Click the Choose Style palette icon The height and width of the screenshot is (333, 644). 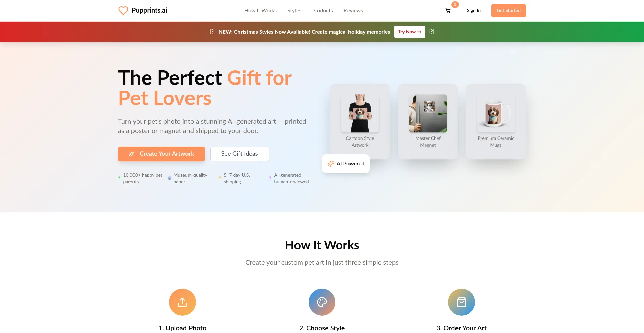322,302
